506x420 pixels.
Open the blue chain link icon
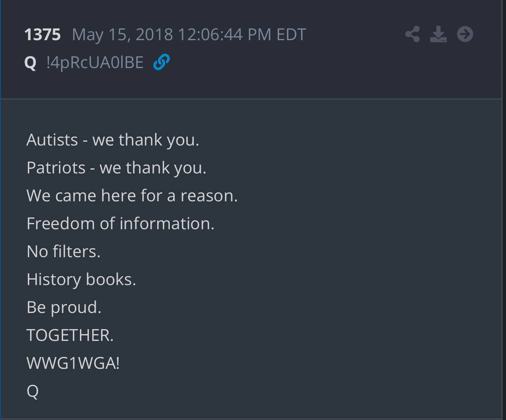(x=161, y=63)
